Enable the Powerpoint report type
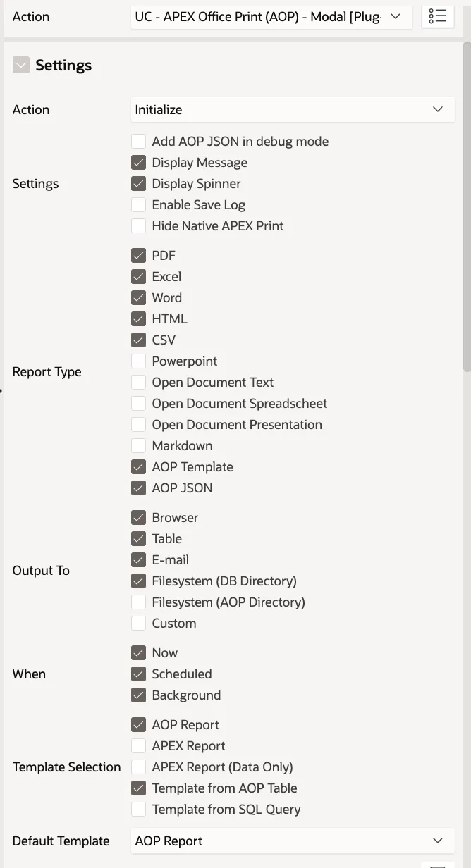The width and height of the screenshot is (471, 868). (139, 361)
